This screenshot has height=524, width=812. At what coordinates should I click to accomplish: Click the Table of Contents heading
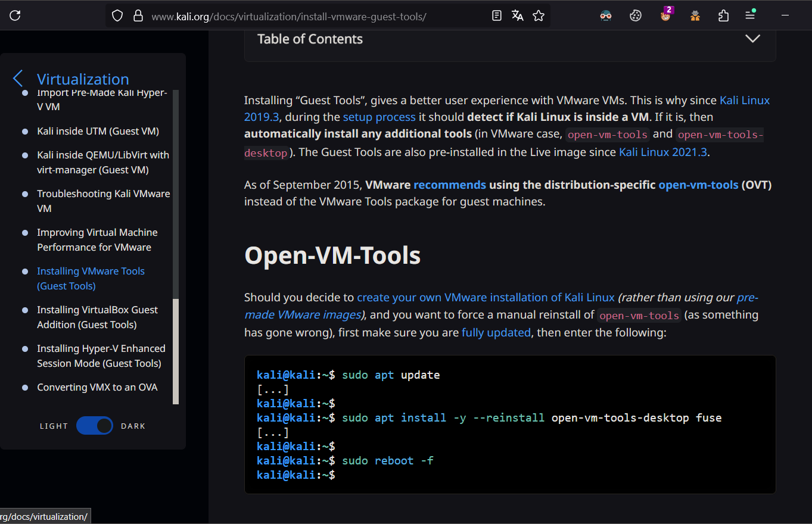click(x=310, y=39)
